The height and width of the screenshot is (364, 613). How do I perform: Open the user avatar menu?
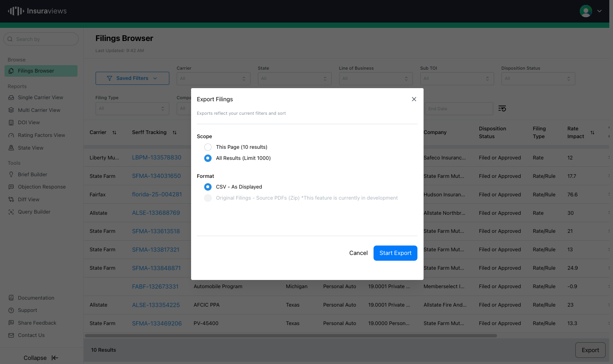click(586, 11)
